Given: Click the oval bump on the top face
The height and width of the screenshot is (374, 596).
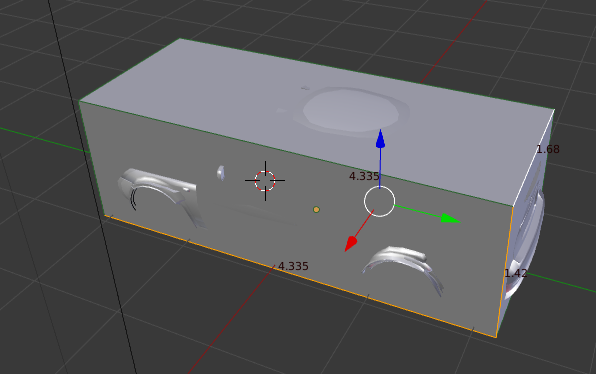Looking at the screenshot, I should (x=350, y=111).
